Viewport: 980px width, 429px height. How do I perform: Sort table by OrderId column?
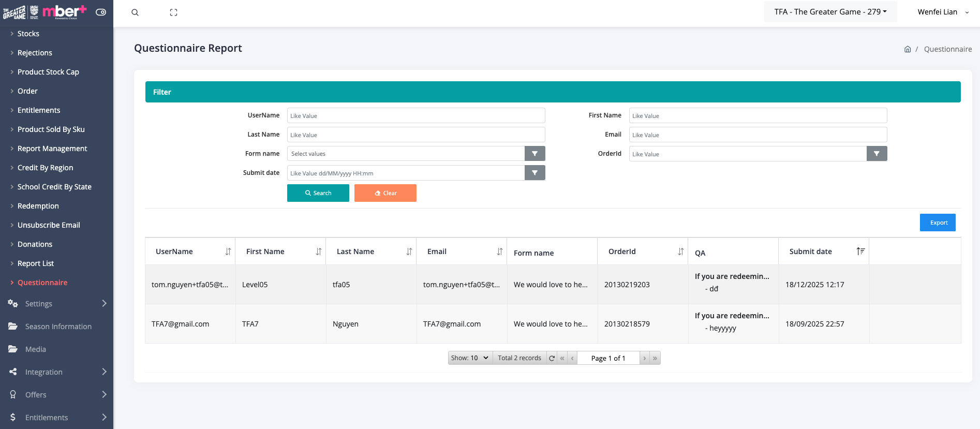(x=680, y=252)
